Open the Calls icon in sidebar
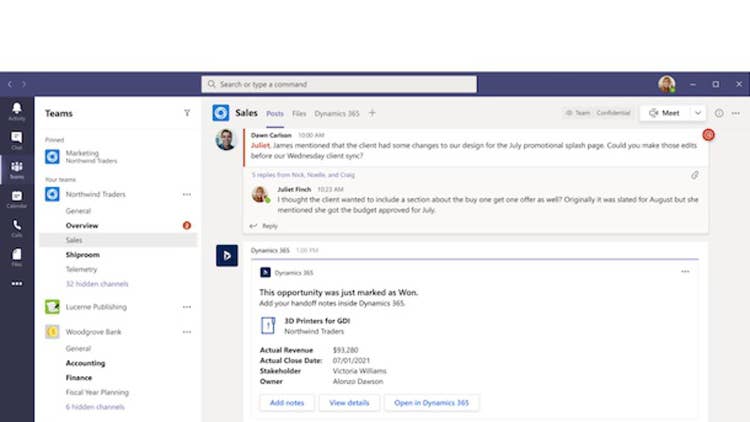 point(16,226)
